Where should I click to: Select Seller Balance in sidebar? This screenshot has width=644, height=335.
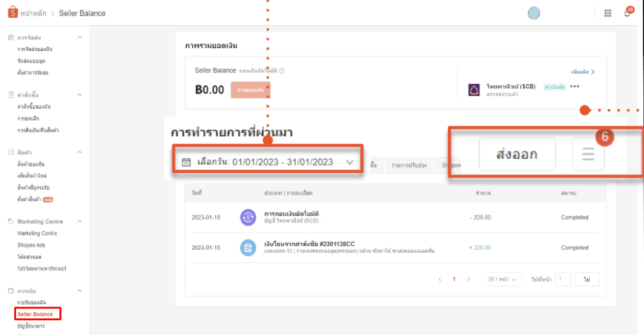(35, 314)
